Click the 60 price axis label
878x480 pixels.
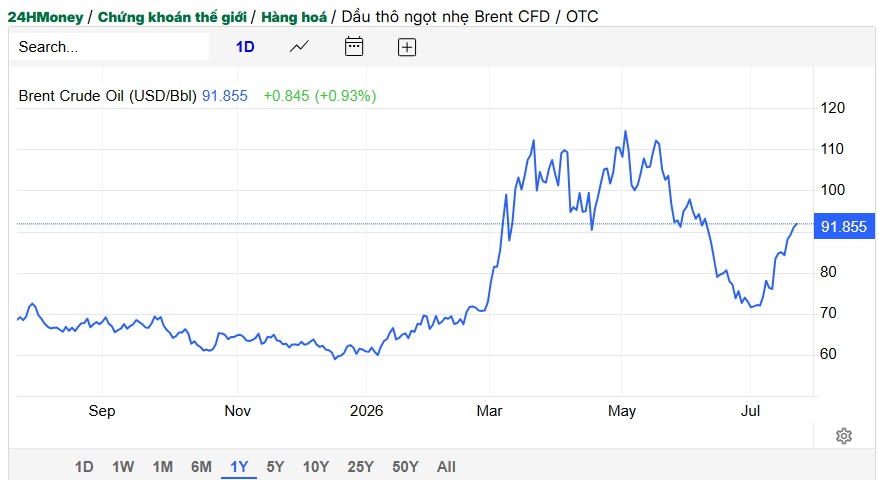click(x=828, y=354)
